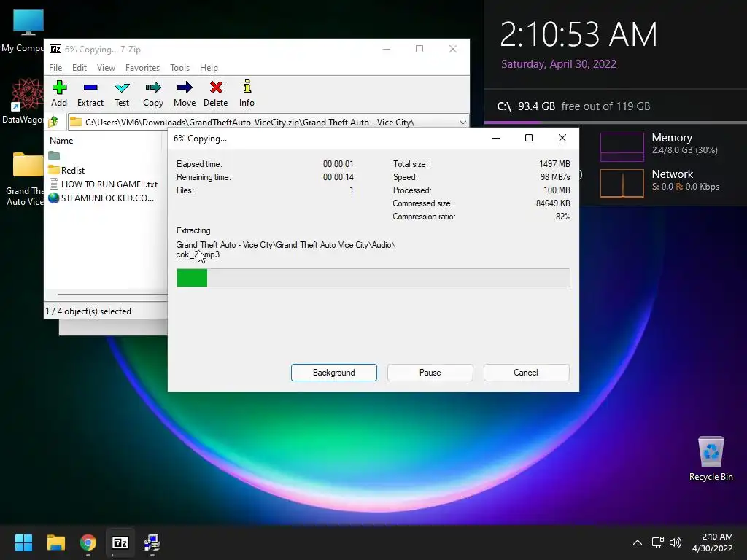Click the Copy toolbar icon
This screenshot has width=747, height=560.
click(153, 93)
